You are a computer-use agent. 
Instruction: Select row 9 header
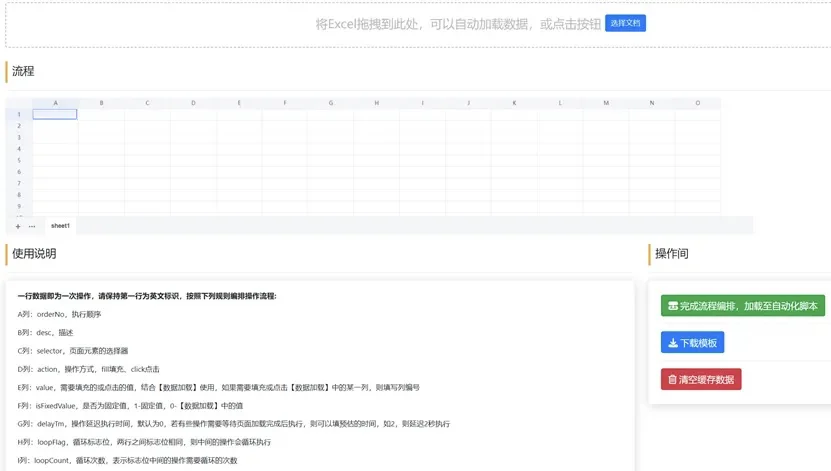pyautogui.click(x=19, y=206)
